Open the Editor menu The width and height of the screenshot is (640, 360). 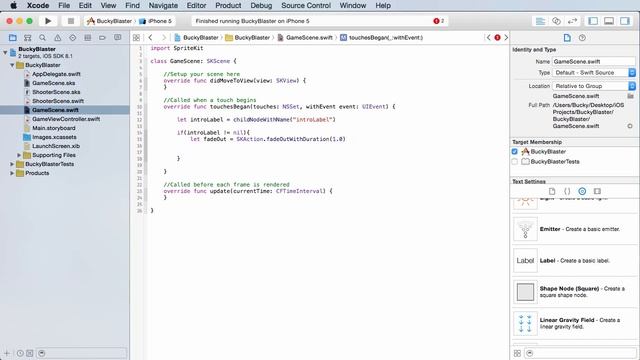click(196, 5)
